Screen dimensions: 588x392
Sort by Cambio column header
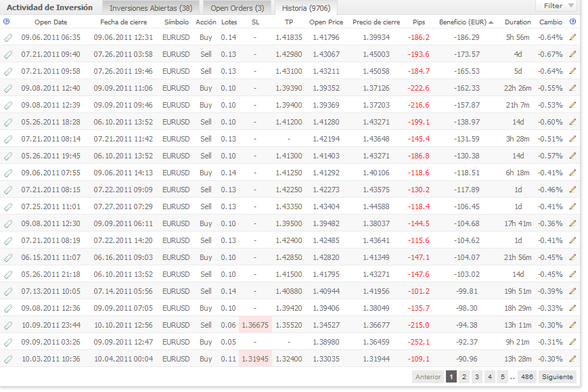(x=551, y=22)
